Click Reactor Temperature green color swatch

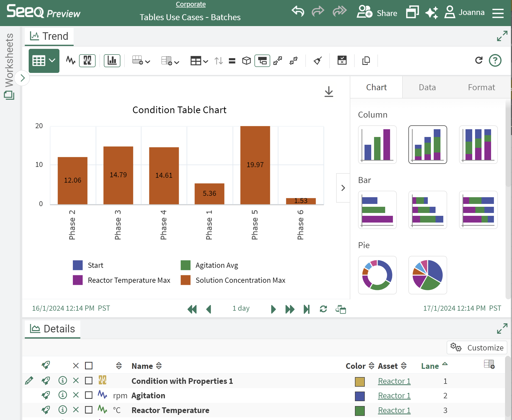pos(360,411)
